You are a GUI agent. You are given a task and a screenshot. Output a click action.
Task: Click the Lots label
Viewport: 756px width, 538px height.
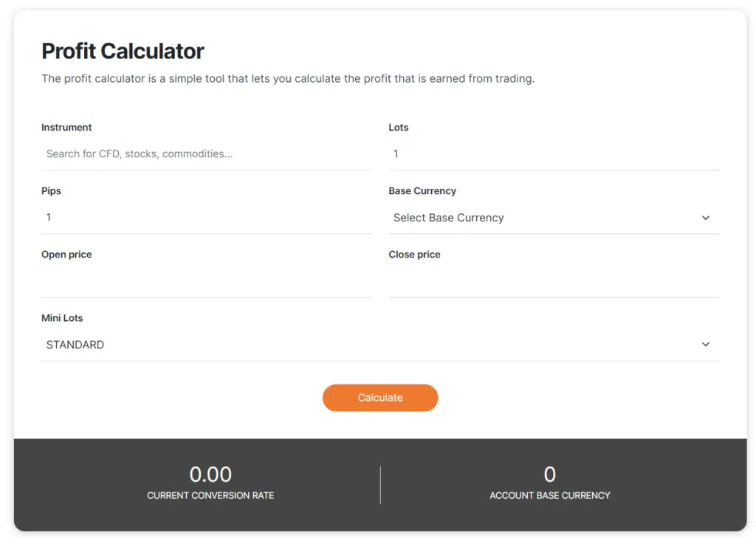pos(398,127)
